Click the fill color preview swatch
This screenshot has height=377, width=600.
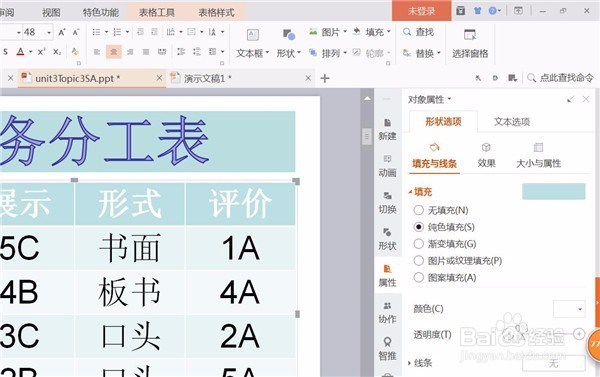pos(554,191)
